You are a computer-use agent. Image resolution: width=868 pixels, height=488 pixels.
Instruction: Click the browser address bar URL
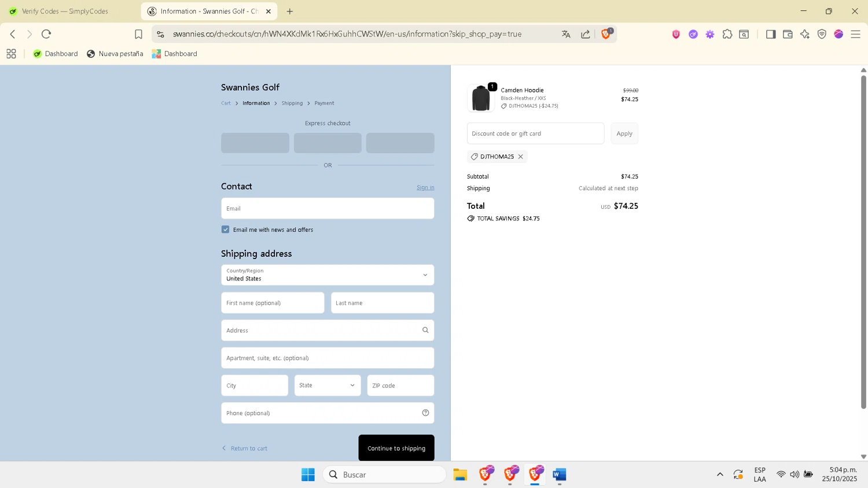(x=347, y=34)
